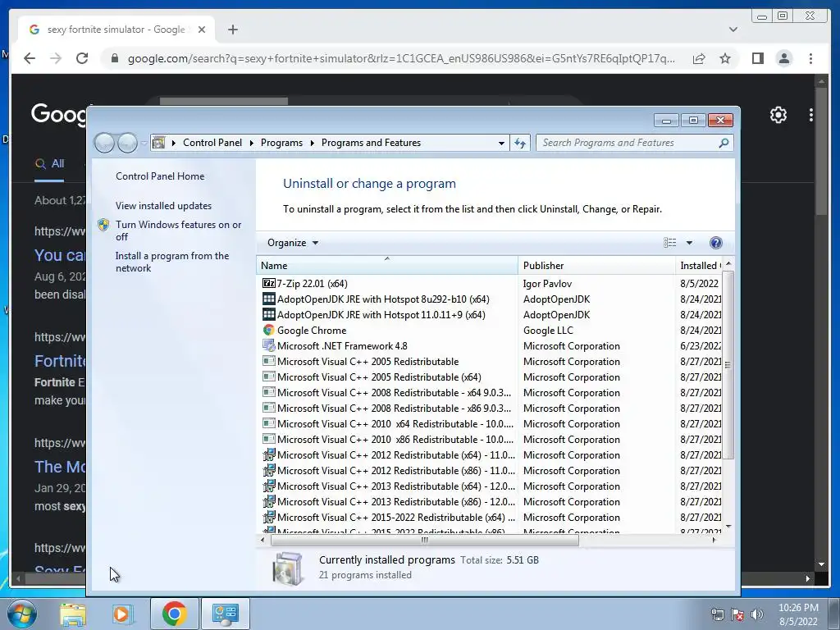Click the Igor Pavlov publisher cell
The image size is (840, 630).
(547, 283)
